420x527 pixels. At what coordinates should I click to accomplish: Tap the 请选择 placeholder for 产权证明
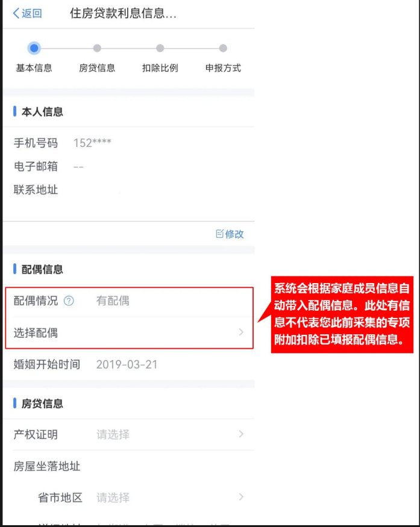(x=113, y=435)
